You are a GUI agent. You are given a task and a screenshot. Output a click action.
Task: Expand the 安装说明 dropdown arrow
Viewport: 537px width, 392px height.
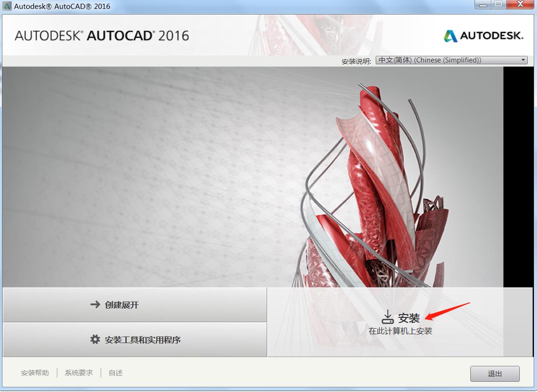point(523,60)
